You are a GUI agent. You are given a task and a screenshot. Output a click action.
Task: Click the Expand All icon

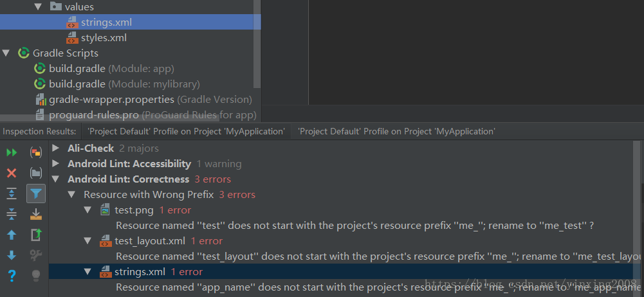tap(12, 194)
